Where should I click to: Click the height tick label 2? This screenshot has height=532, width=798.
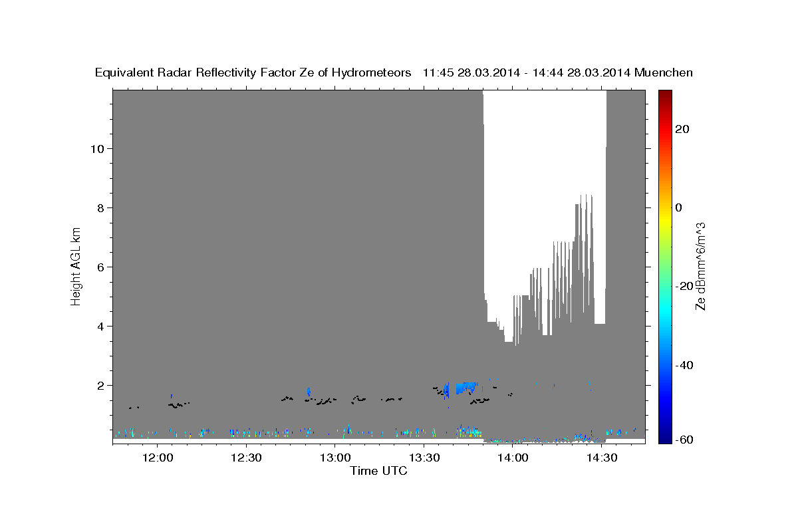coord(102,385)
